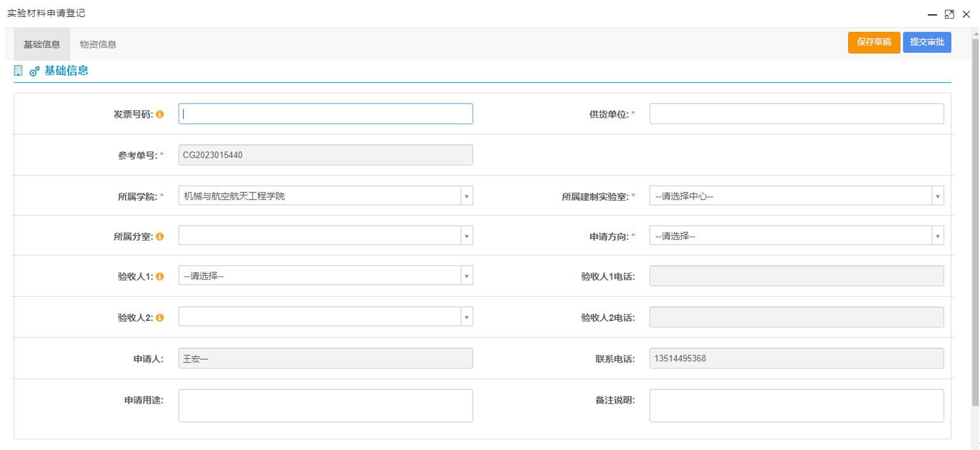Maximize the 实验材料申请登记 window
This screenshot has height=450, width=980.
(x=949, y=14)
